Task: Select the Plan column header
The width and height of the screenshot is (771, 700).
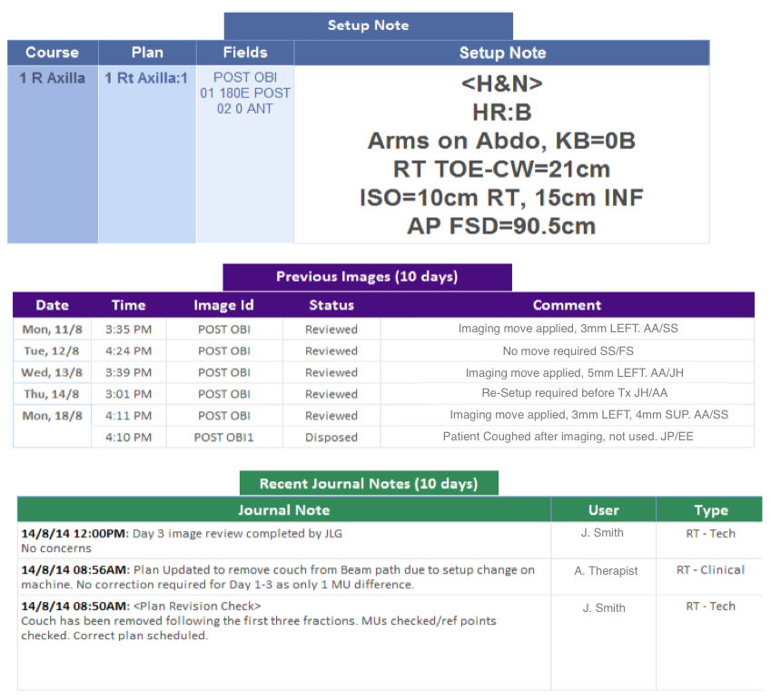Action: (x=147, y=53)
